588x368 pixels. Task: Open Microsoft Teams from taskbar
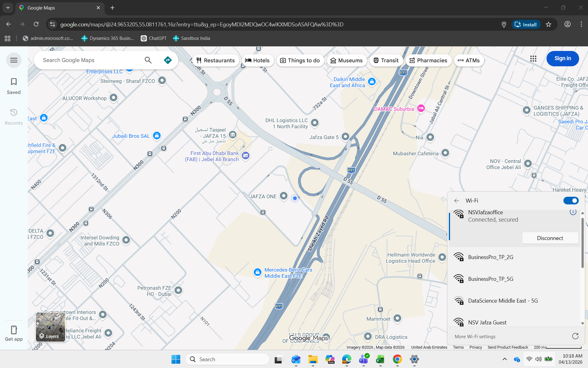pos(363,359)
